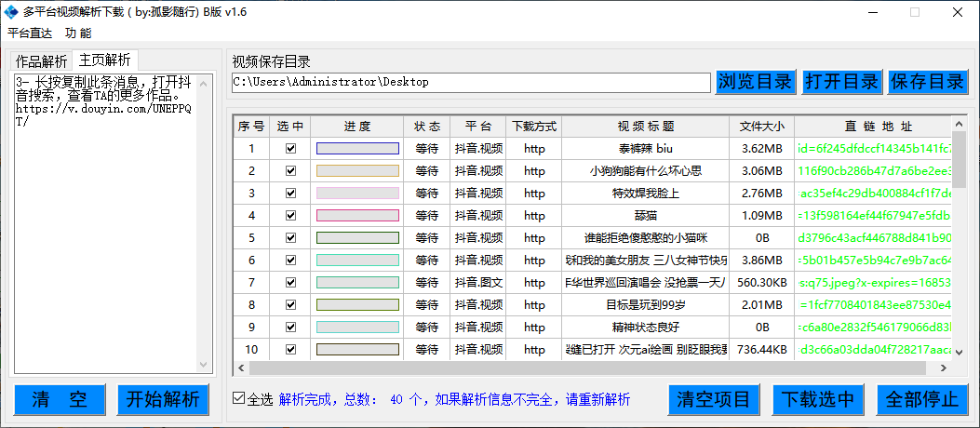
Task: Select video title 目标是玩到99岁
Action: pos(646,304)
